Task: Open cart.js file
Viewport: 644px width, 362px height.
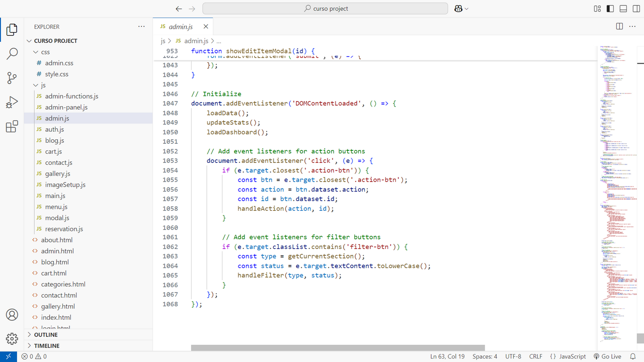Action: [89, 151]
